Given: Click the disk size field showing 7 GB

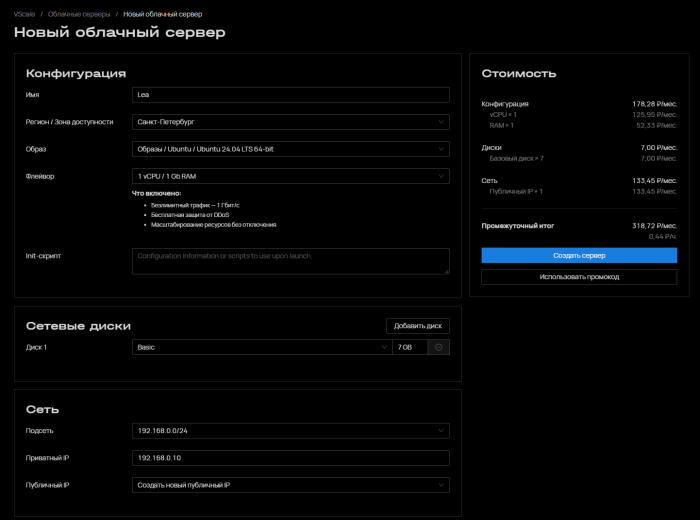Looking at the screenshot, I should coord(409,347).
